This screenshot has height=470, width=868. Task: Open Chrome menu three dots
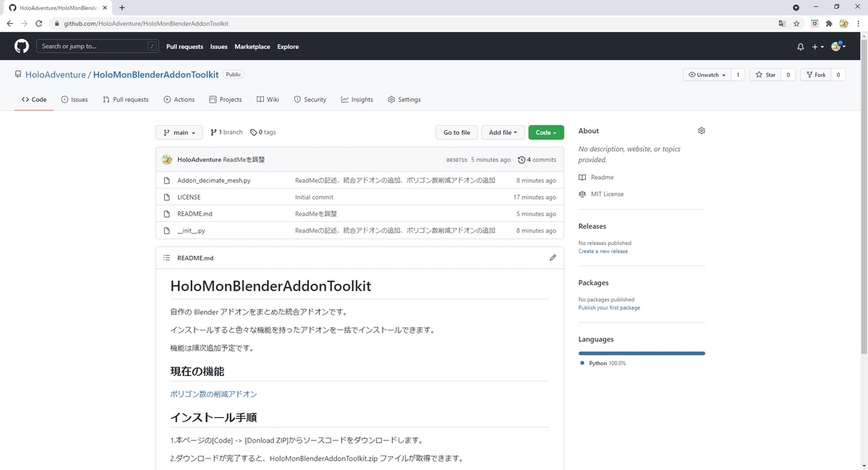tap(859, 23)
